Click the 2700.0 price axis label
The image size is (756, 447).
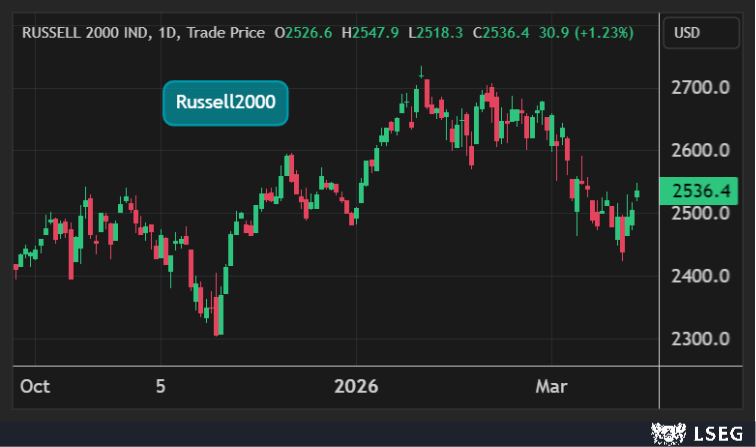[700, 88]
